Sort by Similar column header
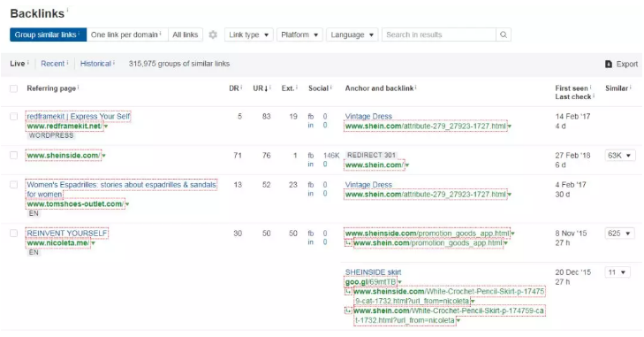This screenshot has height=337, width=644. (617, 88)
